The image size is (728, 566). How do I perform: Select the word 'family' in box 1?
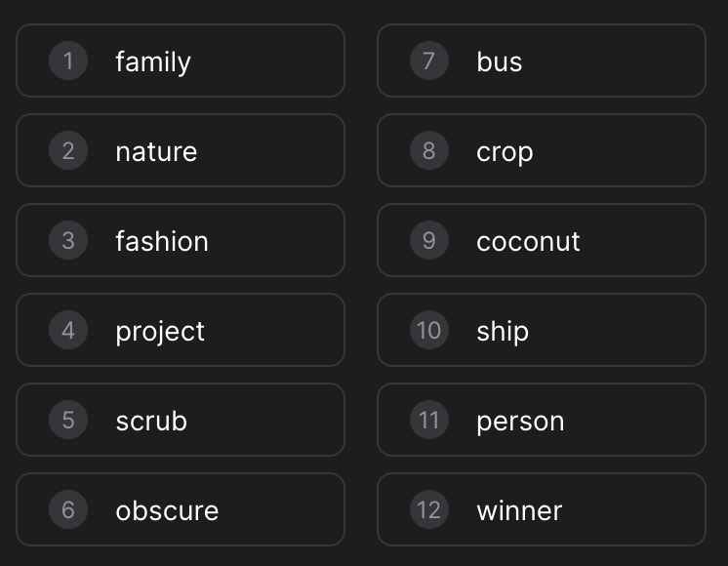point(153,62)
